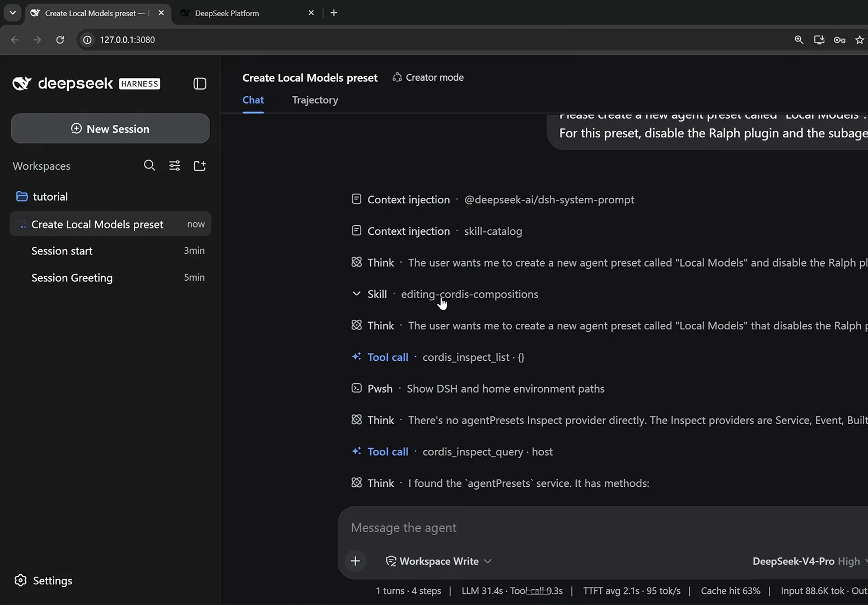Screen dimensions: 868x605
Task: Click the tutorial folder icon
Action: [22, 197]
